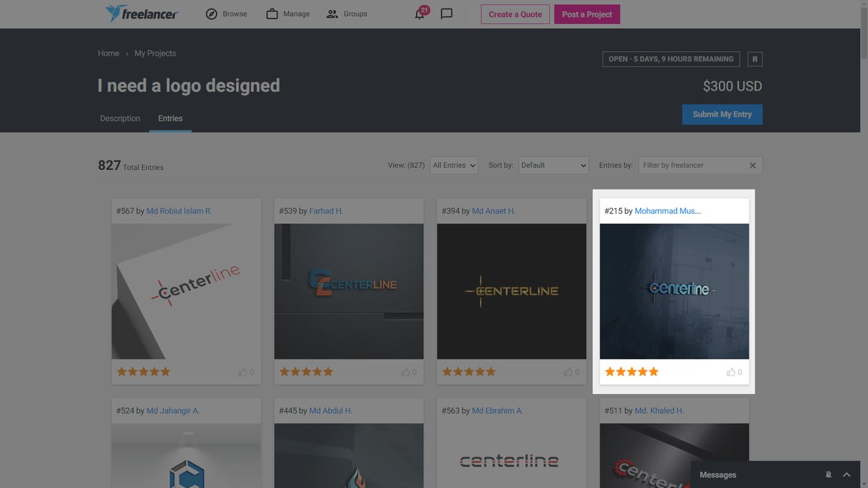Open the Browse section icon

coord(211,13)
